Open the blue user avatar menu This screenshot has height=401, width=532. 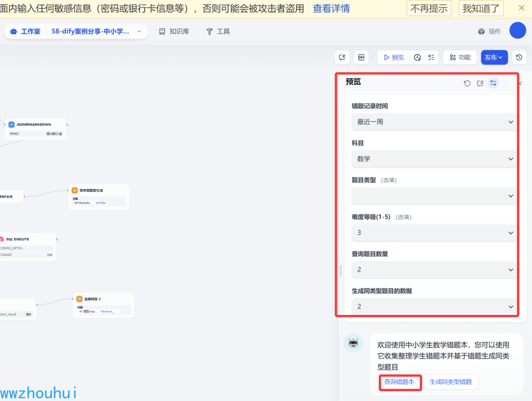(518, 31)
